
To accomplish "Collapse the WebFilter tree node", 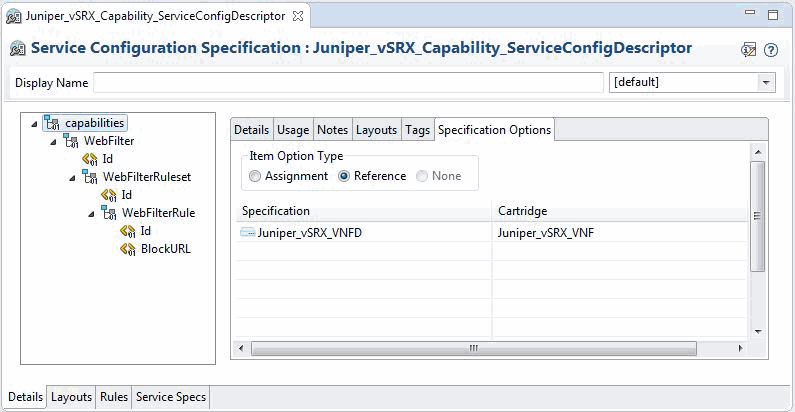I will (53, 142).
